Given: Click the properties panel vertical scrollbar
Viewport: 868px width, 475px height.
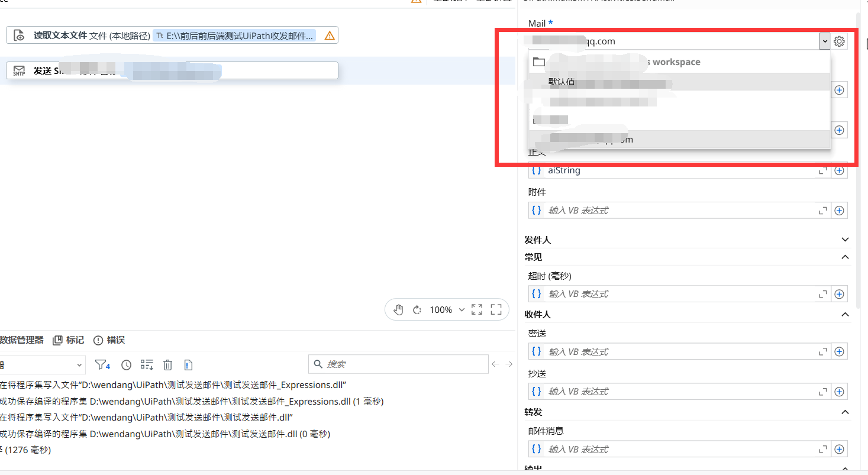Looking at the screenshot, I should click(858, 160).
